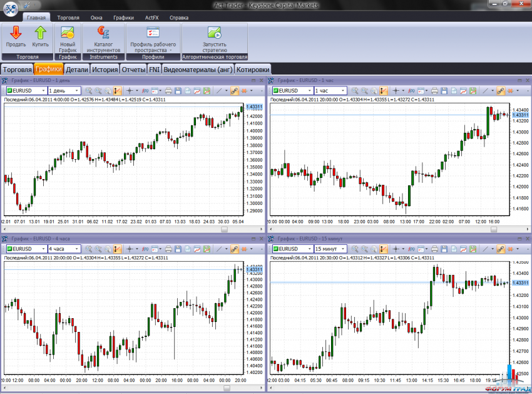Open Новый График (New Chart)
The height and width of the screenshot is (394, 532).
(68, 33)
